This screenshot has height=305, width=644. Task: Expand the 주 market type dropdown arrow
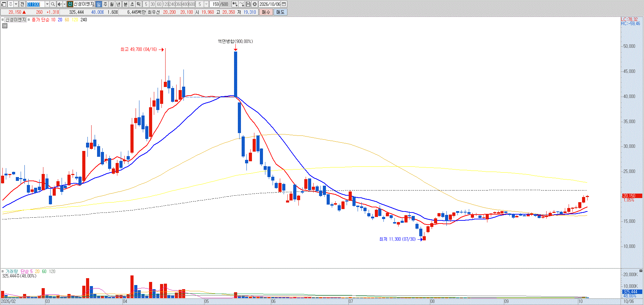16,4
